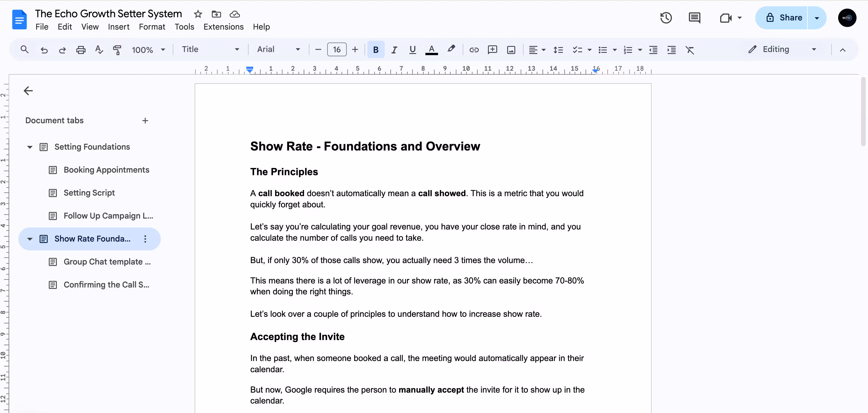Switch to the Setting Script tab
The image size is (868, 413).
coord(89,193)
